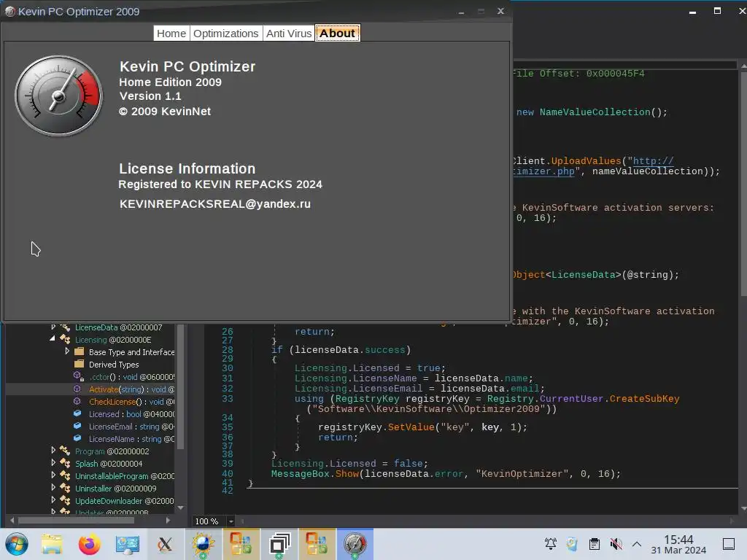The image size is (747, 560).
Task: Select CheckLicense() method in tree
Action: click(131, 402)
